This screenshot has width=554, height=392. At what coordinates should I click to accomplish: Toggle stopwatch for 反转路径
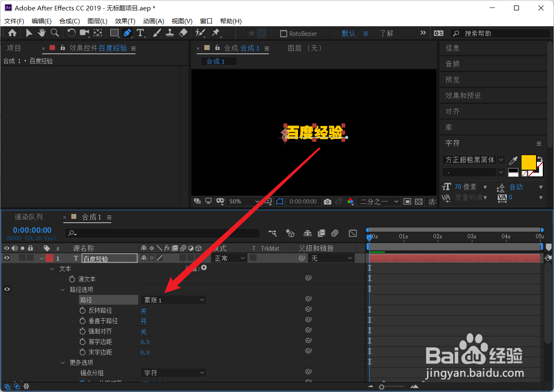pos(83,310)
